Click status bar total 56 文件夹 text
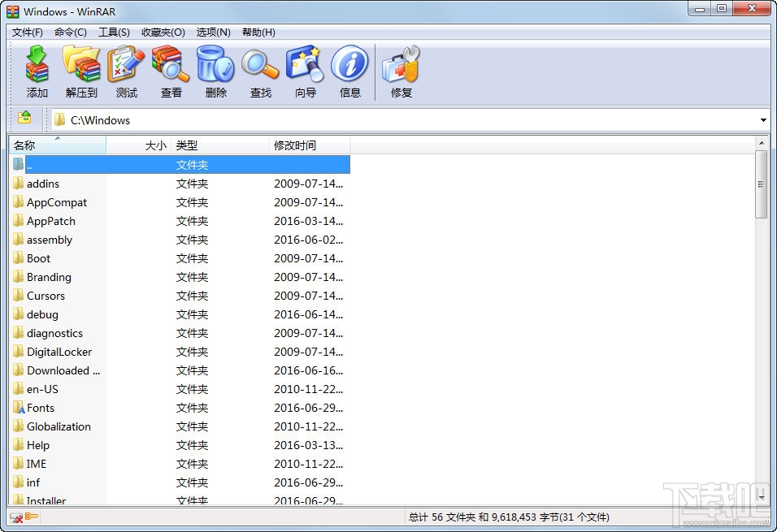Screen dimensions: 777x532 tap(509, 517)
